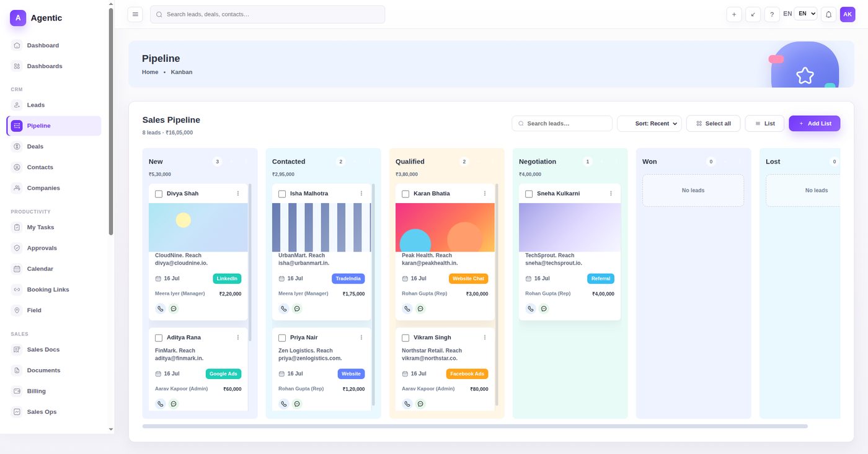Viewport: 868px width, 454px height.
Task: Toggle the sidebar hamburger menu button
Action: point(135,14)
